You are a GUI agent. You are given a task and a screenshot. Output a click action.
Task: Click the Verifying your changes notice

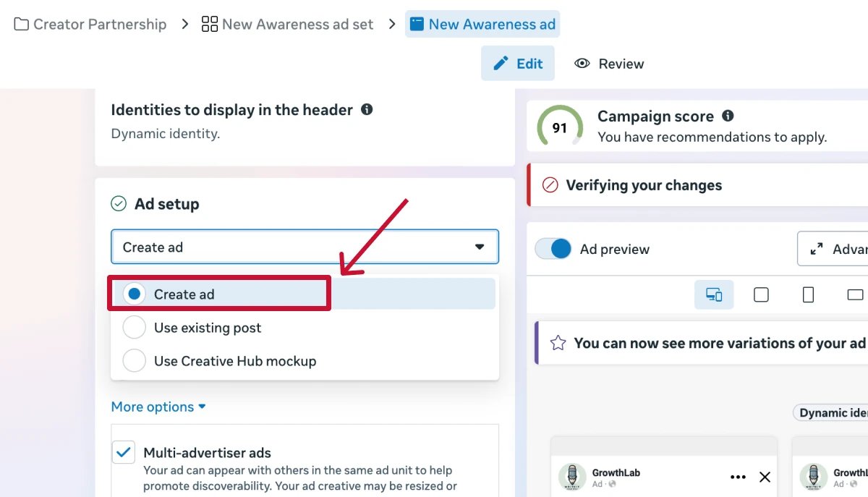697,185
